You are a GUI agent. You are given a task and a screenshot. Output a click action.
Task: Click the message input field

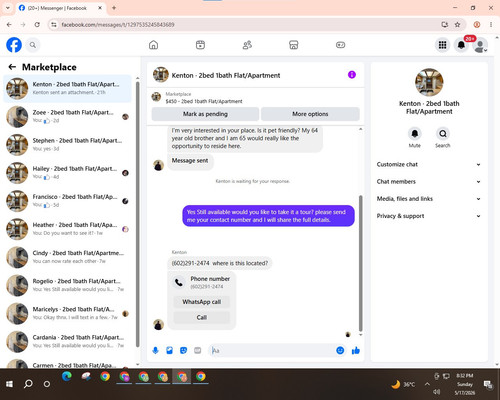pos(272,350)
